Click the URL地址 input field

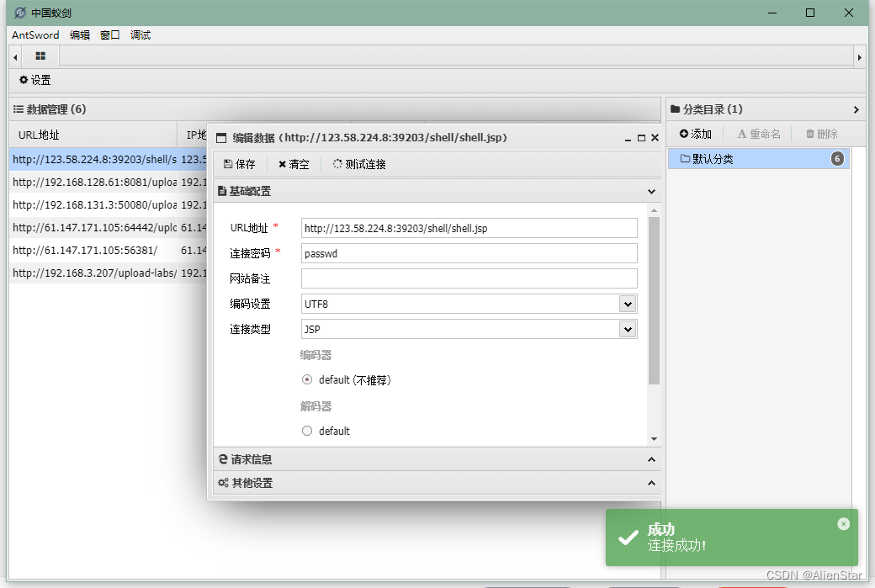pyautogui.click(x=469, y=228)
